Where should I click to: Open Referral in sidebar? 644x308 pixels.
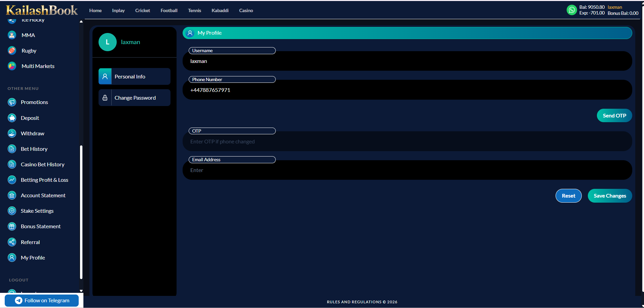tap(30, 242)
